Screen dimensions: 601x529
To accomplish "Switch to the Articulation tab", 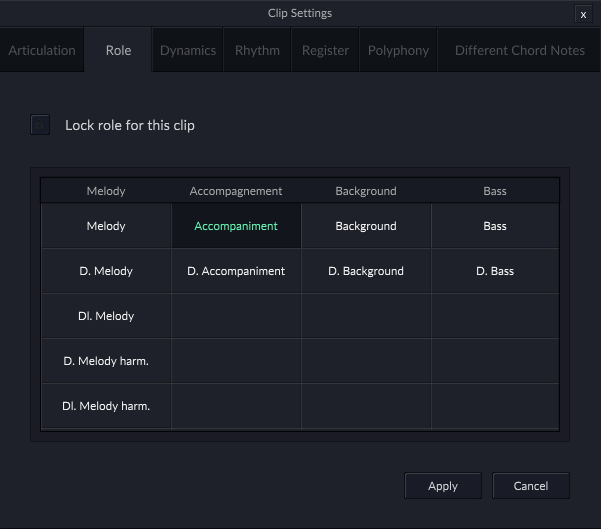I will coord(42,51).
